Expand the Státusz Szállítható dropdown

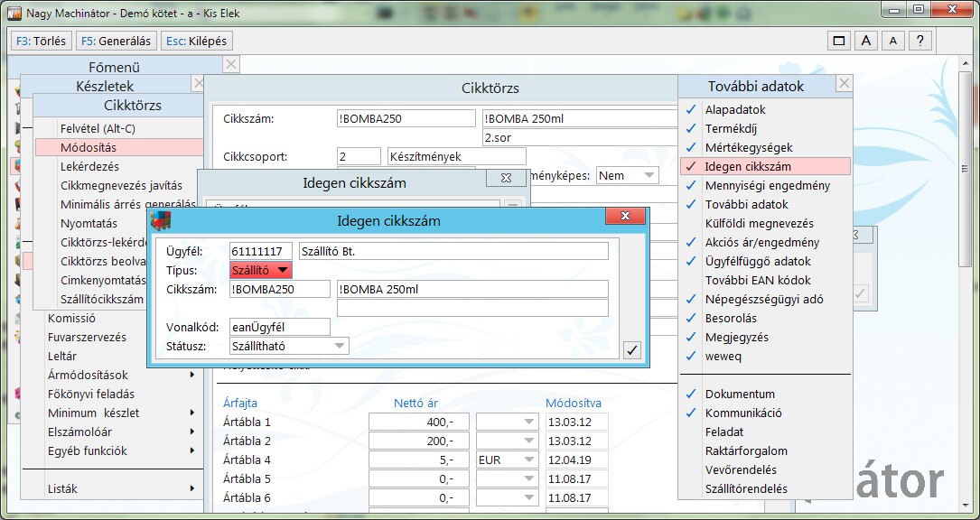pos(340,346)
